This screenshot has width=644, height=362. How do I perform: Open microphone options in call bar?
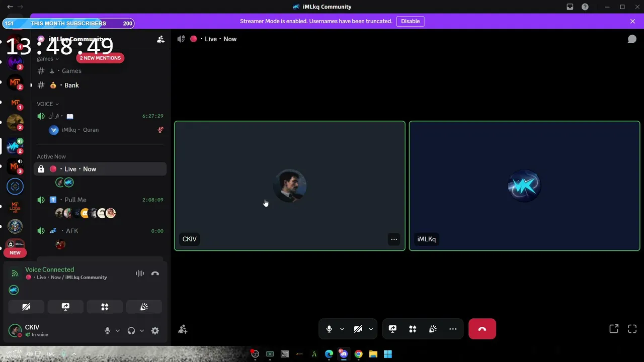(342, 329)
